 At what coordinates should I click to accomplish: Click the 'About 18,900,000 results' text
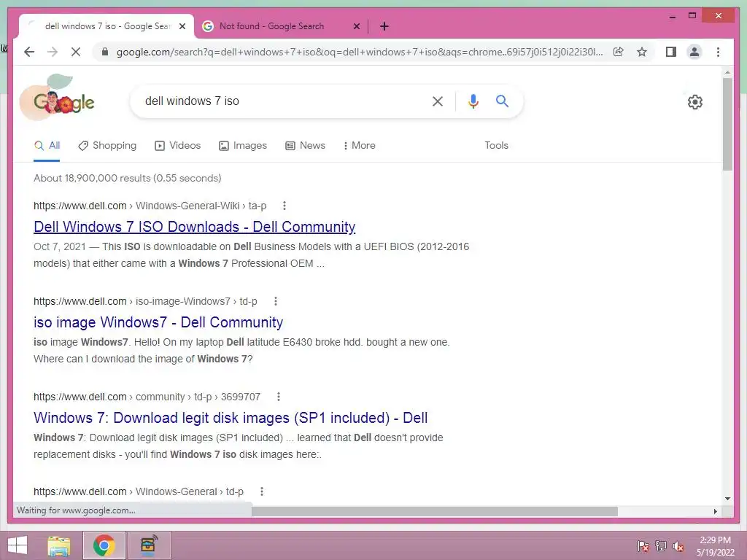(127, 178)
